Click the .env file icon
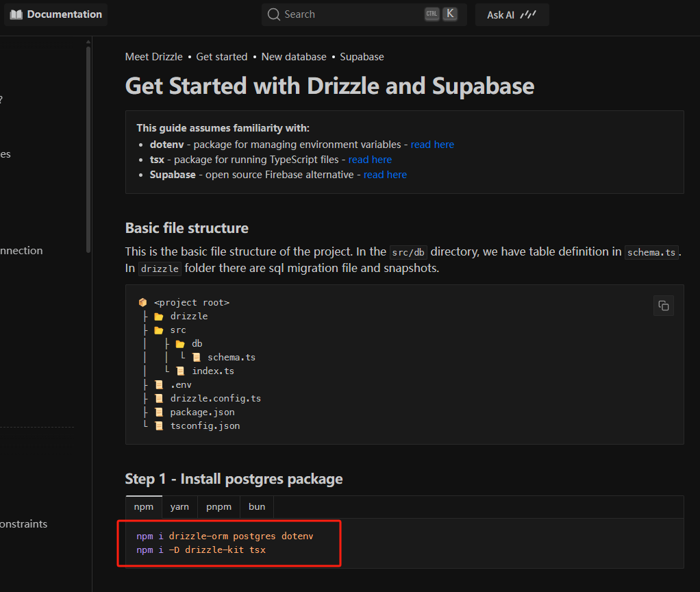This screenshot has width=700, height=592. pos(158,385)
